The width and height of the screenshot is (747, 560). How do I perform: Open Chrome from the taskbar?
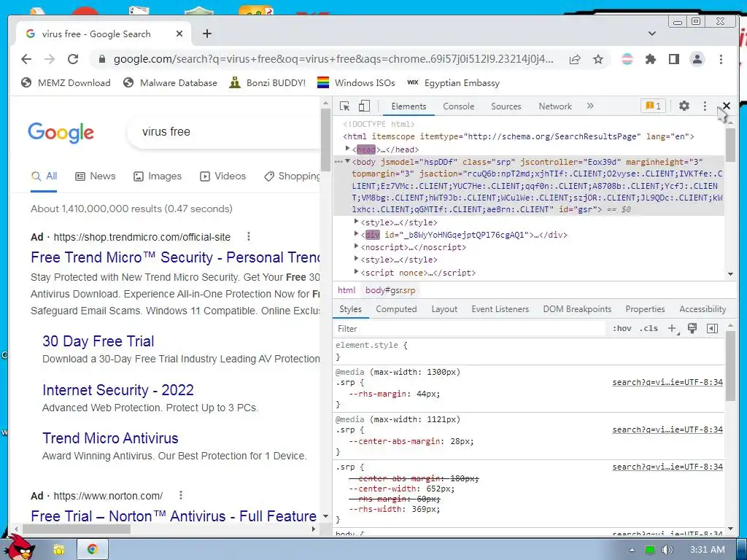pyautogui.click(x=93, y=549)
